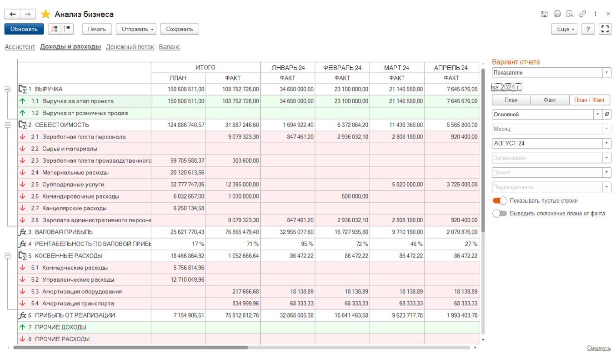Click the save diskette icon at top
This screenshot has width=616, height=364.
coord(544,15)
